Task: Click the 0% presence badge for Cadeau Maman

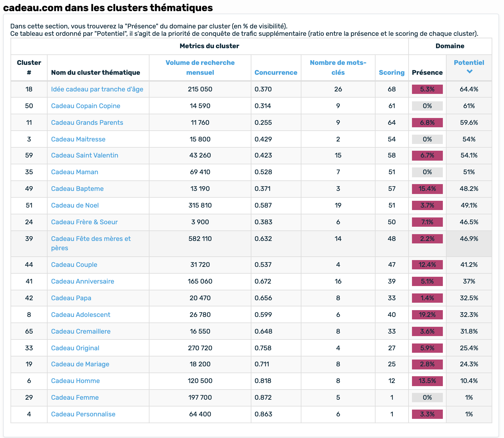Action: click(427, 172)
